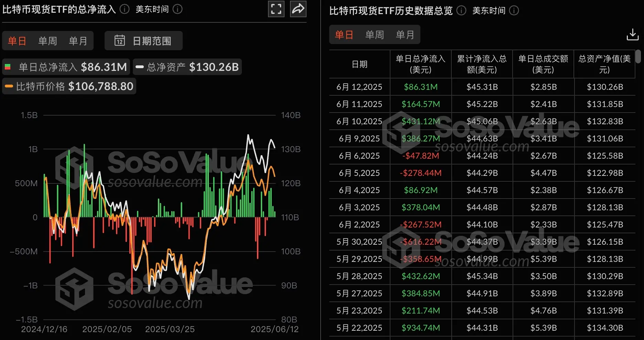Click the $134.30B net asset cell
This screenshot has width=644, height=340.
pyautogui.click(x=605, y=328)
